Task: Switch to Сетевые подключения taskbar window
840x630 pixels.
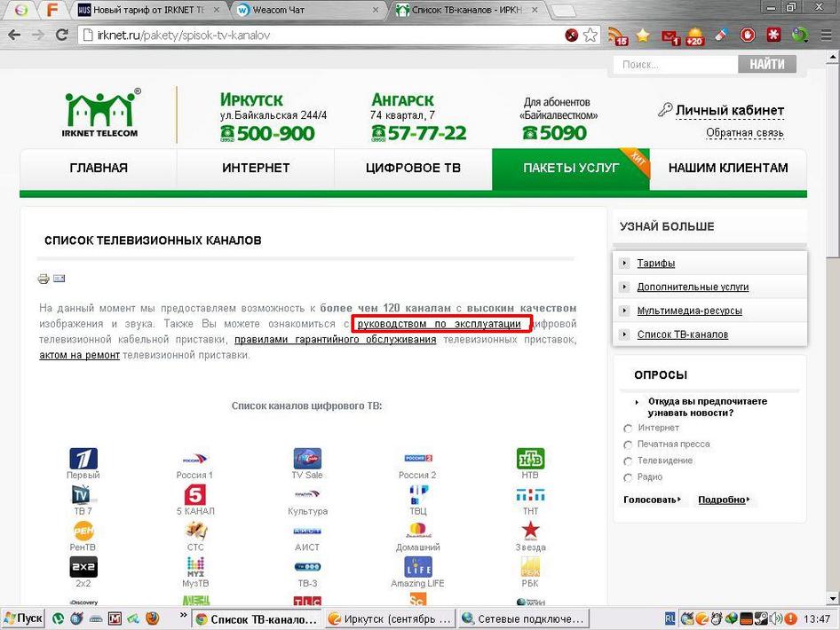Action: click(x=523, y=619)
